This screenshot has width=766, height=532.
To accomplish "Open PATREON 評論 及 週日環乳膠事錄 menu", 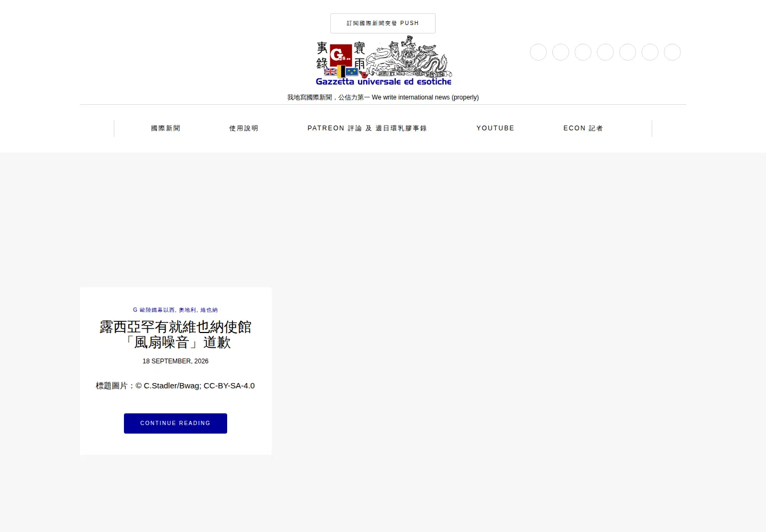I will coord(367,128).
